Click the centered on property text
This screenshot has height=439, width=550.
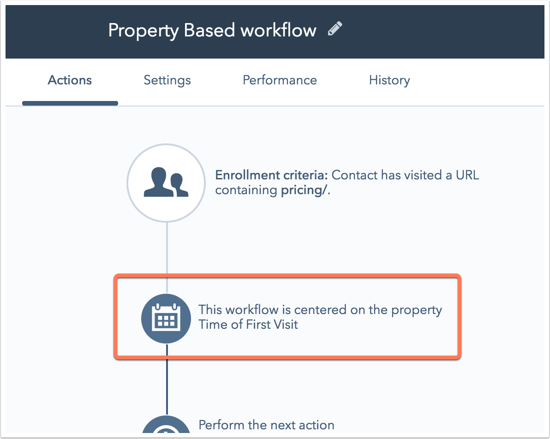point(320,310)
